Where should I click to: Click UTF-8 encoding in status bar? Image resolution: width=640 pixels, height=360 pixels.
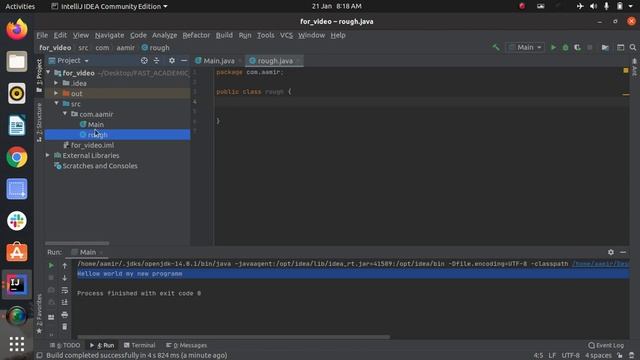[x=570, y=356]
